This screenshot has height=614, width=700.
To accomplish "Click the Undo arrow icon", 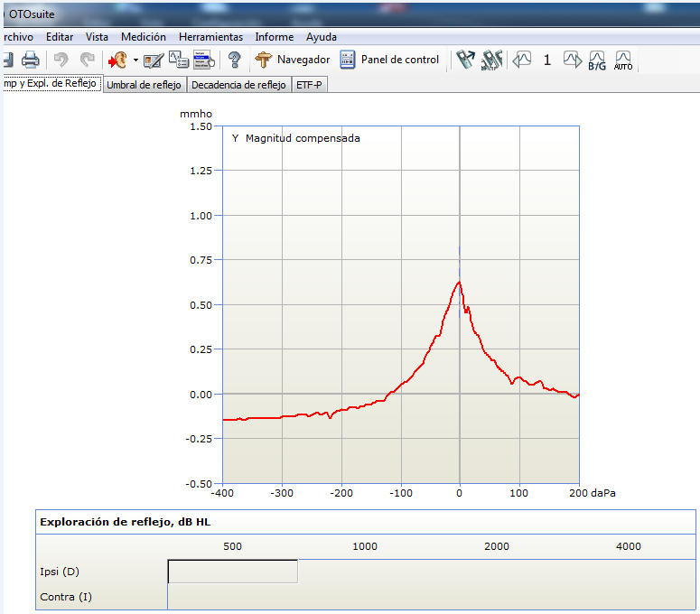I will click(61, 60).
